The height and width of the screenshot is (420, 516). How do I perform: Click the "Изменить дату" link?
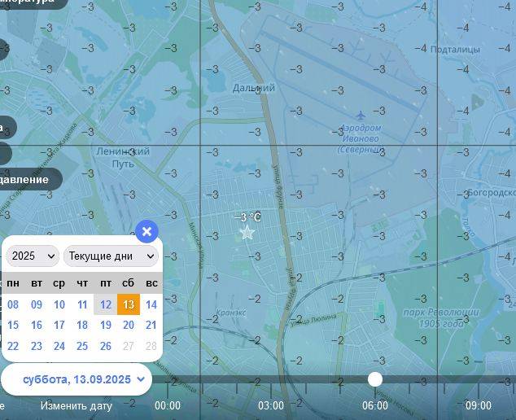(77, 405)
